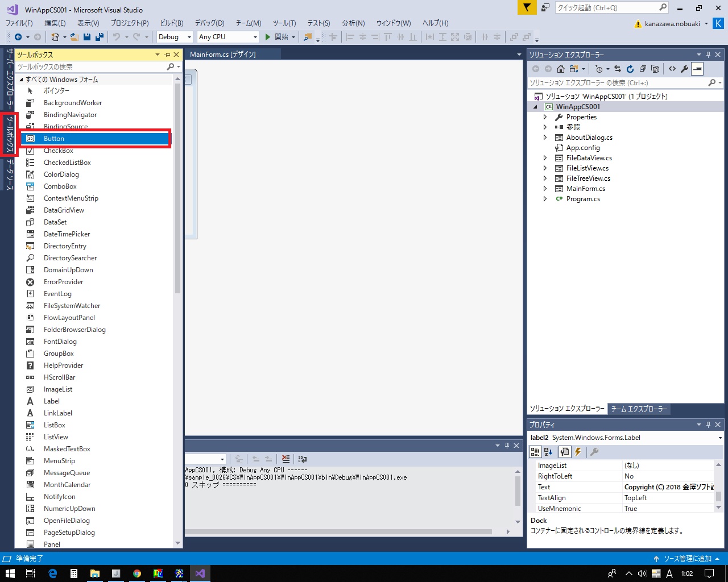
Task: Open File Explorer from the taskbar
Action: click(95, 573)
